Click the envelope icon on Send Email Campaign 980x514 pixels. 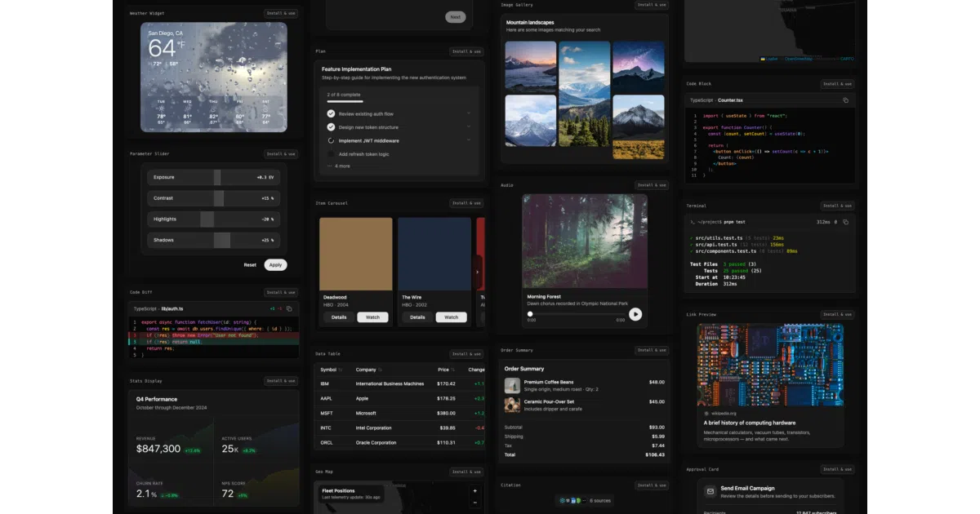(710, 492)
